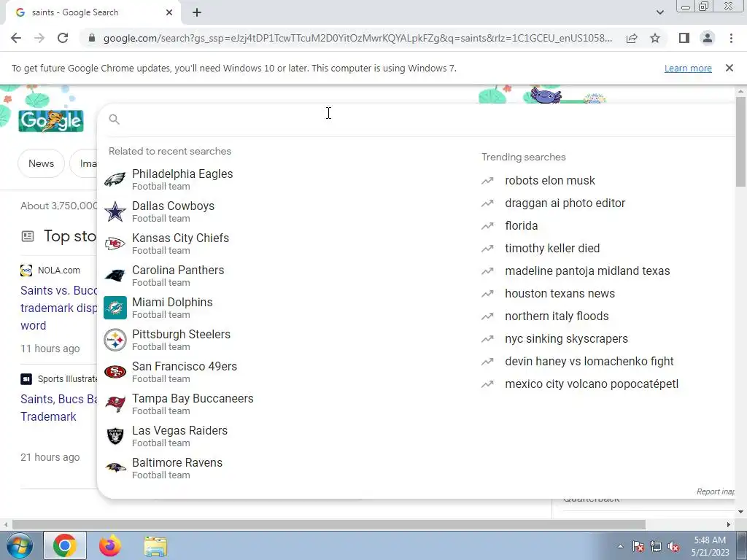Bookmark this page with star icon

point(655,38)
